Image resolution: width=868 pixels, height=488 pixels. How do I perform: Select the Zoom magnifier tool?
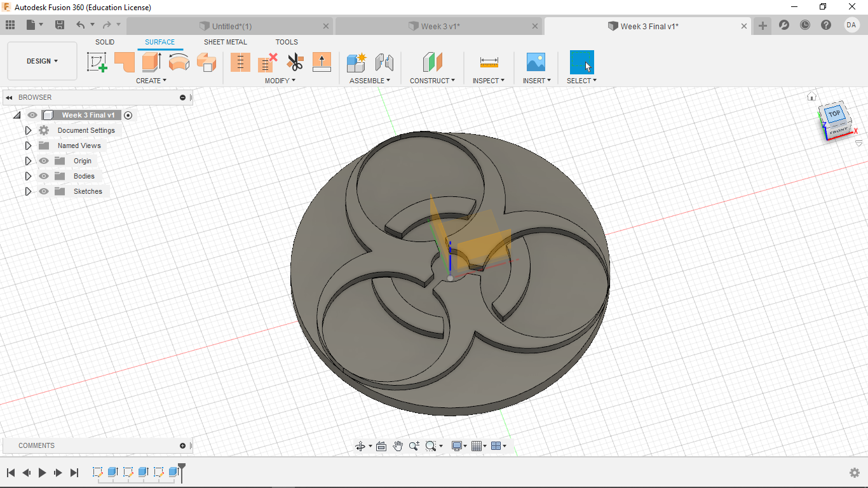pos(414,446)
